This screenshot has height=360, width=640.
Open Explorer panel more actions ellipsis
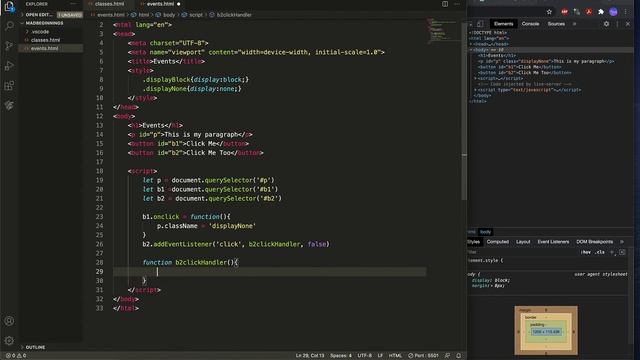click(73, 4)
